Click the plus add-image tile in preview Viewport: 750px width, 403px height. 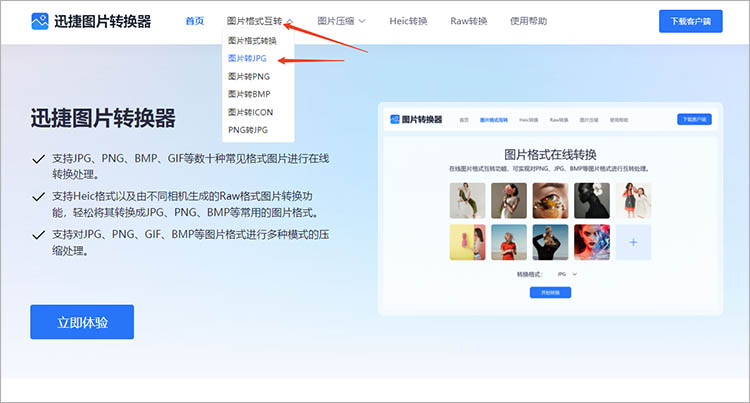pos(633,242)
